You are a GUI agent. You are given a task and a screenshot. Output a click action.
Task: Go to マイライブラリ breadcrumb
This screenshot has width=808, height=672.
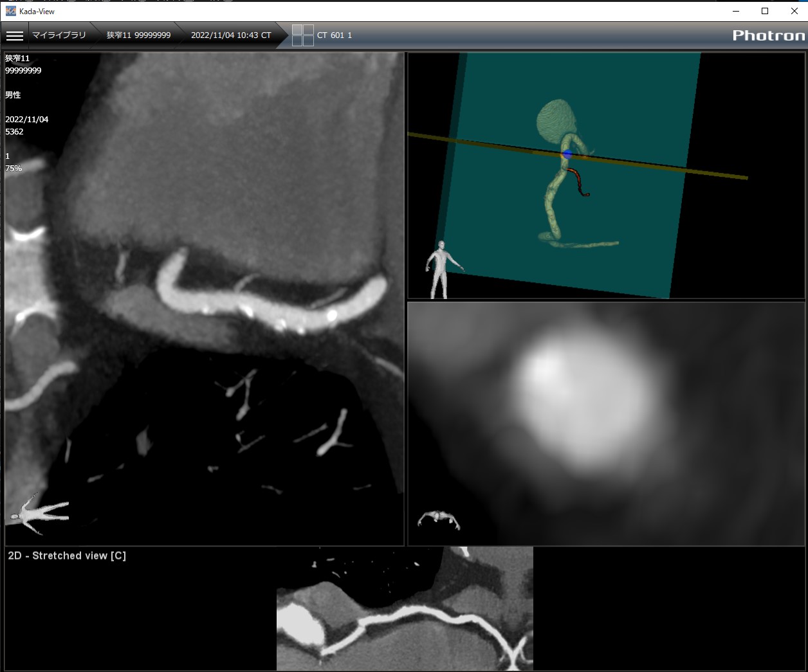(x=59, y=35)
